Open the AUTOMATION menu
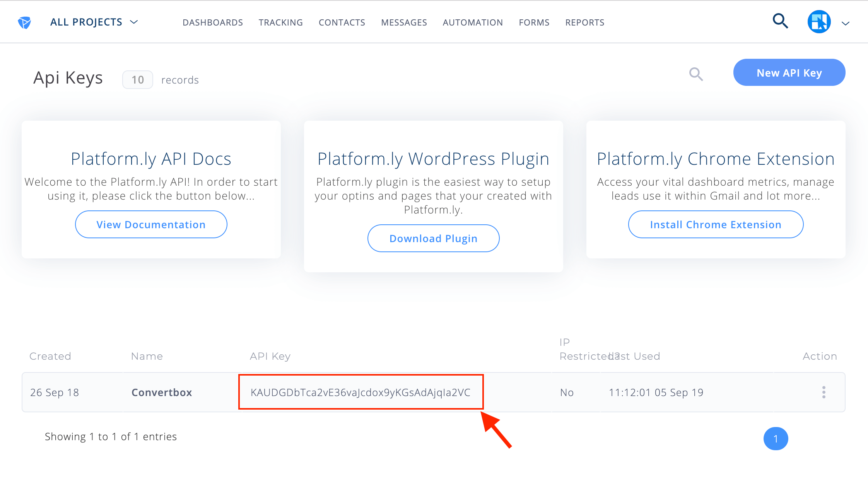This screenshot has width=868, height=492. click(x=473, y=22)
